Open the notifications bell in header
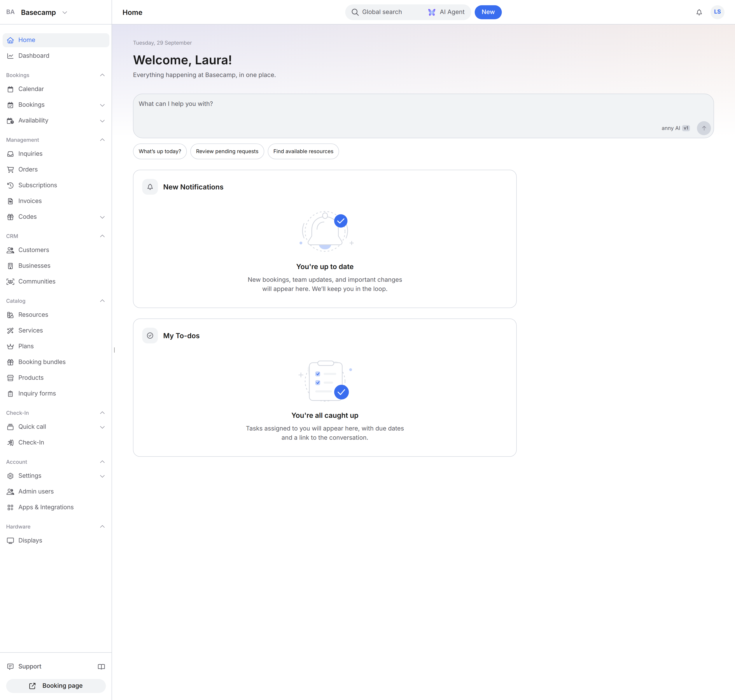The image size is (735, 700). tap(699, 12)
